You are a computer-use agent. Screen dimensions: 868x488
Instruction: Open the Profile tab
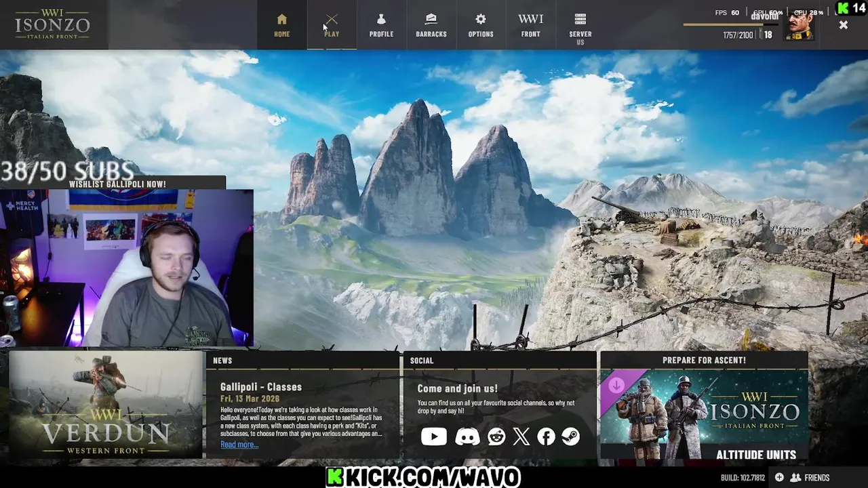(x=381, y=25)
